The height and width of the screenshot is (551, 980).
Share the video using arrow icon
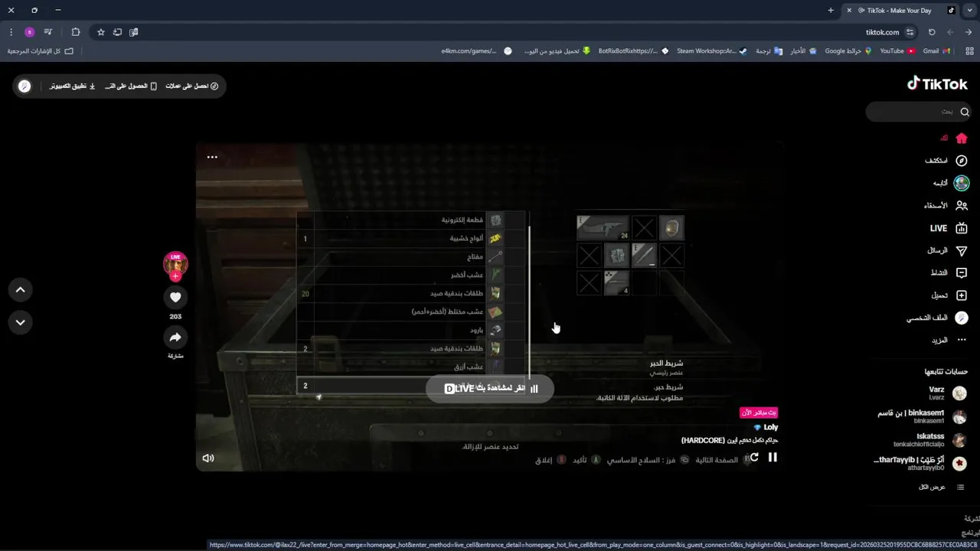click(175, 337)
